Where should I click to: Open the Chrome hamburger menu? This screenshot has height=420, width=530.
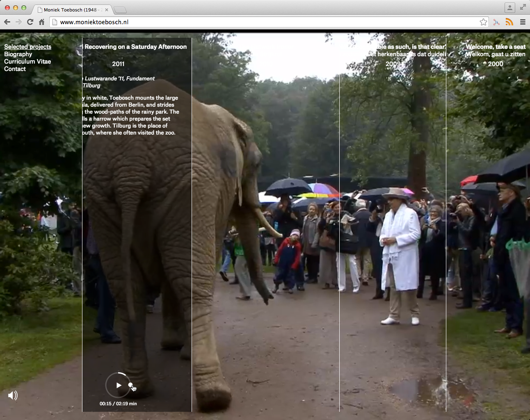click(523, 22)
